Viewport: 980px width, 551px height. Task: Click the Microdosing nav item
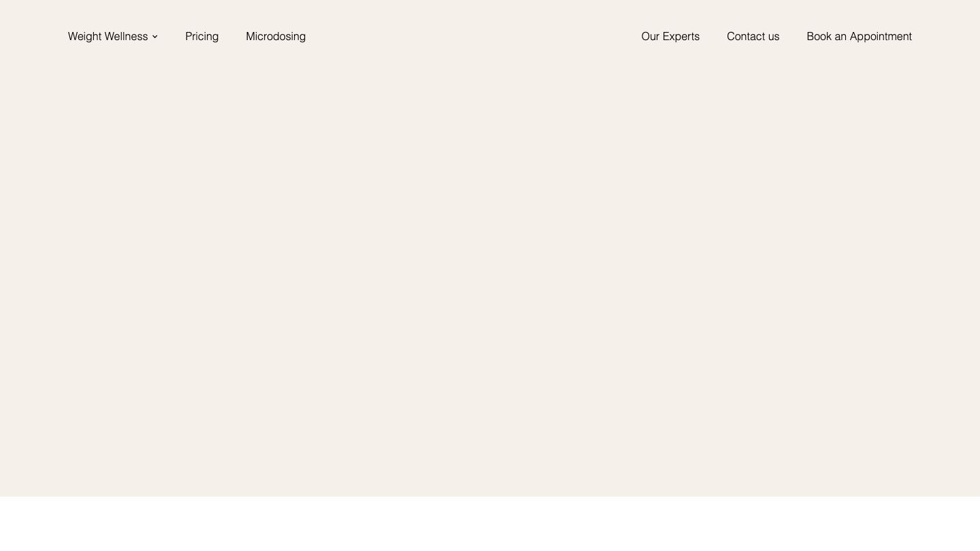pos(276,37)
